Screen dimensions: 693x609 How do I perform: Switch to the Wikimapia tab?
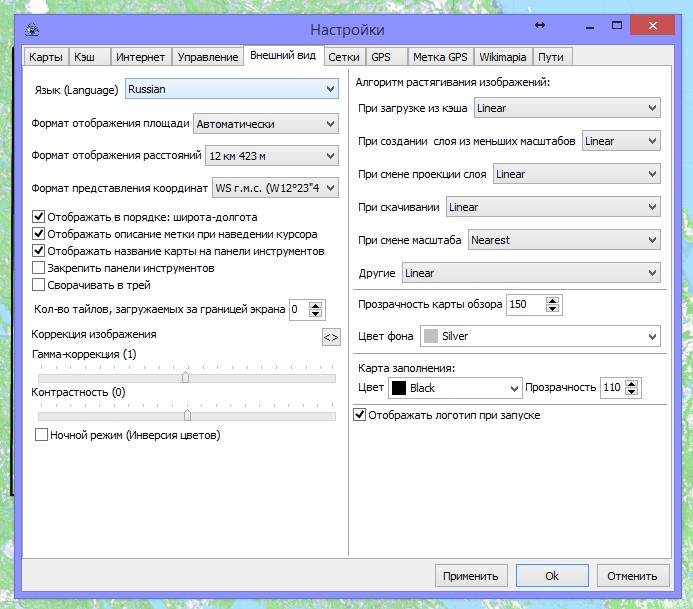pyautogui.click(x=502, y=57)
